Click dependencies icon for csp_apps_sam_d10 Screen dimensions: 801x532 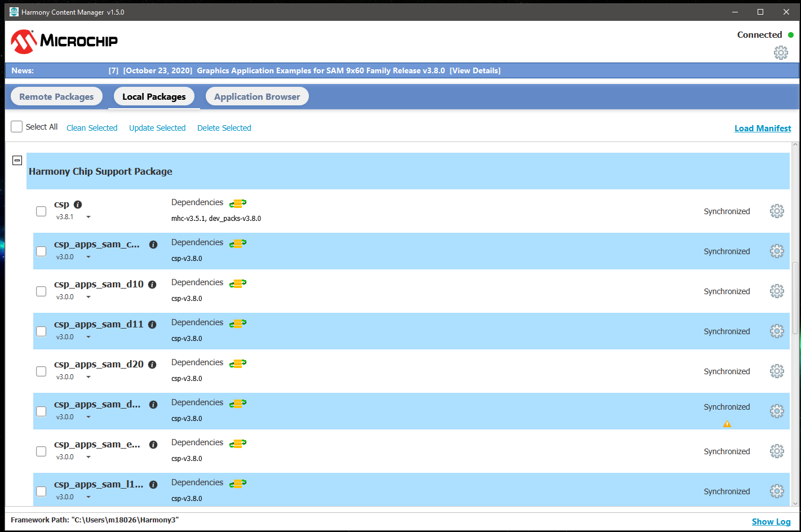[x=238, y=283]
